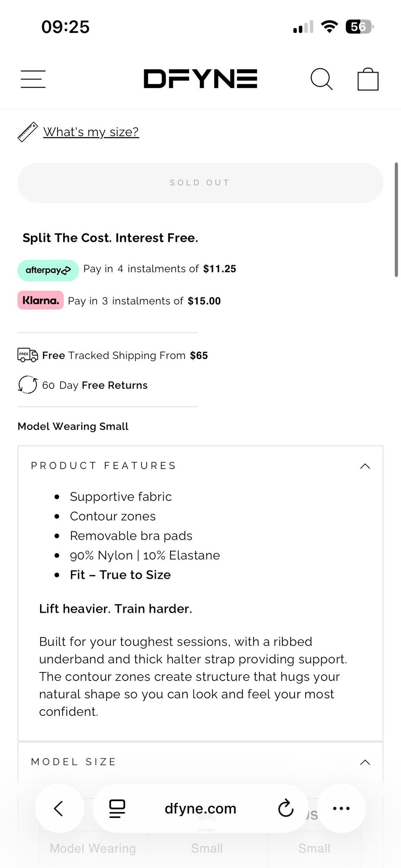The width and height of the screenshot is (401, 868).
Task: Reload the dfyne.com page
Action: [286, 808]
